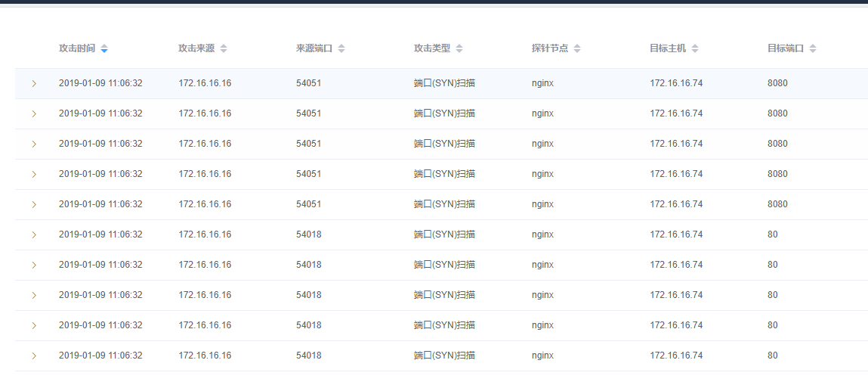Click 端口(SYN)扫描 in the last row
The width and height of the screenshot is (868, 385).
click(x=444, y=355)
